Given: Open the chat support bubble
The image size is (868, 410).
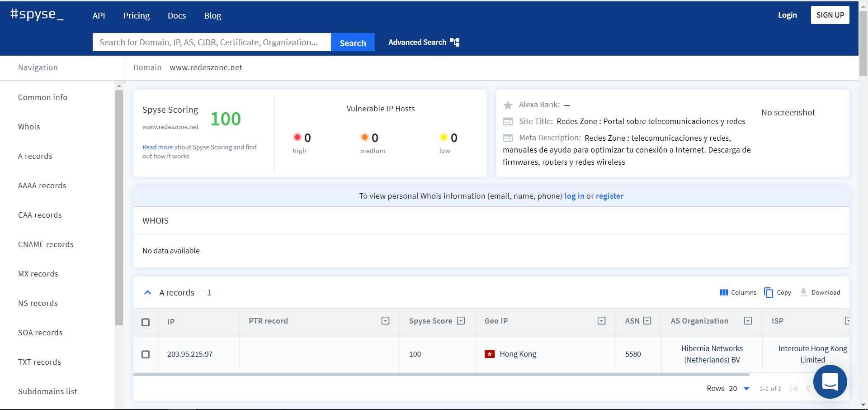Looking at the screenshot, I should pos(830,381).
